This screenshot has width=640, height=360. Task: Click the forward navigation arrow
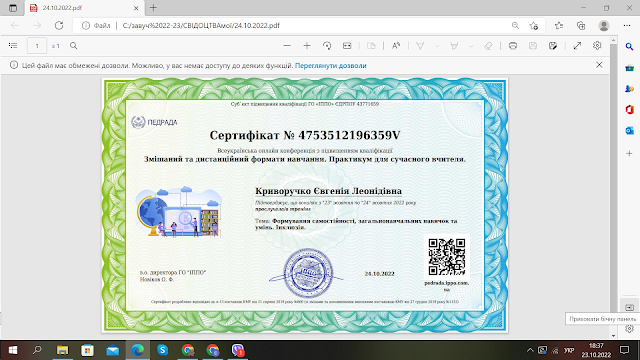tap(37, 25)
